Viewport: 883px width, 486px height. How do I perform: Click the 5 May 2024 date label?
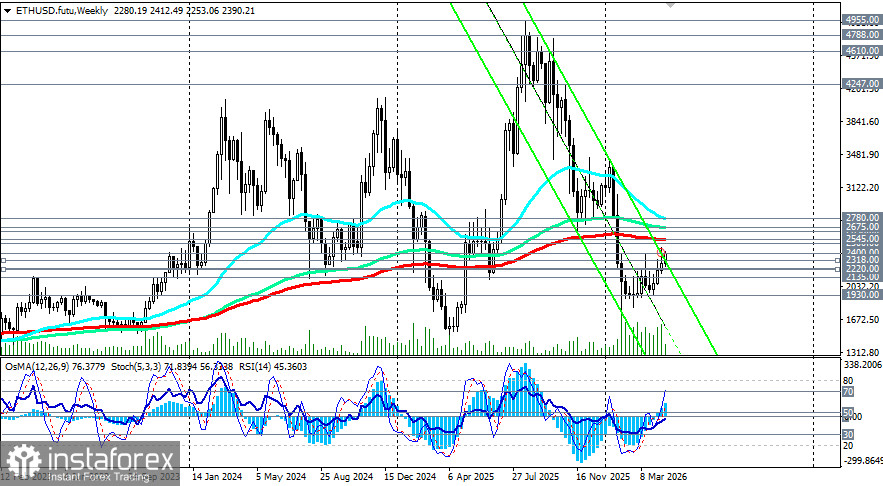coord(281,476)
